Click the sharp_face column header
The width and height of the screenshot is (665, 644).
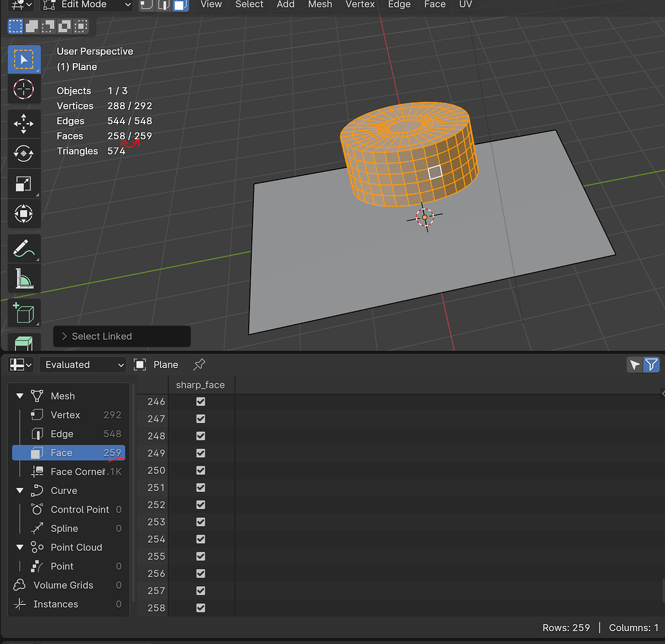(x=200, y=385)
